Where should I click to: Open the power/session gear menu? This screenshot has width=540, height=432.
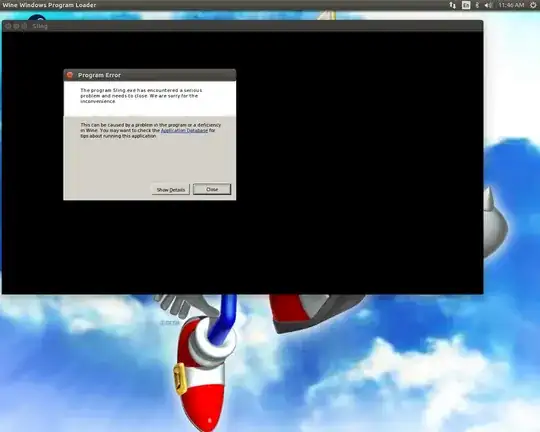tap(533, 5)
